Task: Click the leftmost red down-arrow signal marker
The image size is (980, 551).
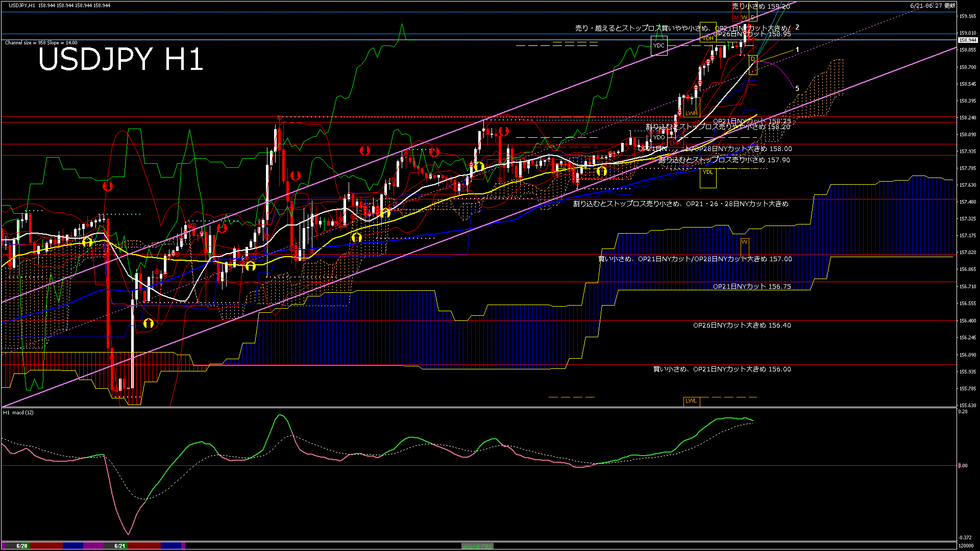Action: (x=107, y=186)
